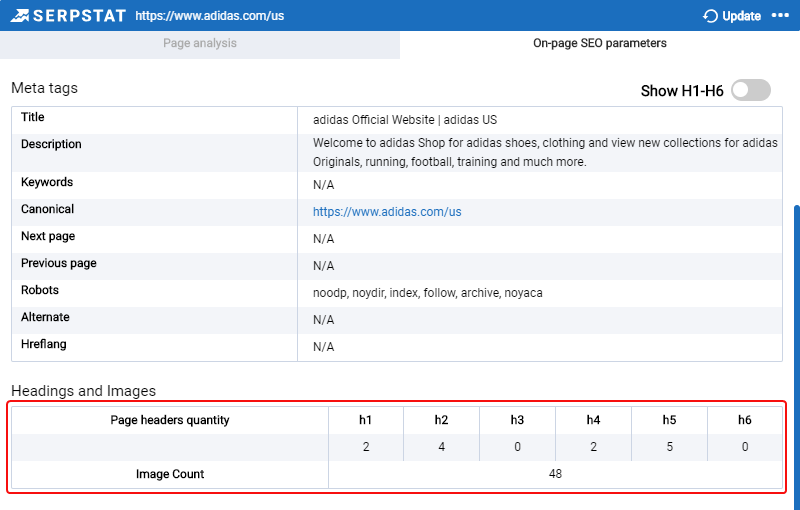Toggle the Show H1-H6 switch
This screenshot has height=510, width=800.
point(751,90)
